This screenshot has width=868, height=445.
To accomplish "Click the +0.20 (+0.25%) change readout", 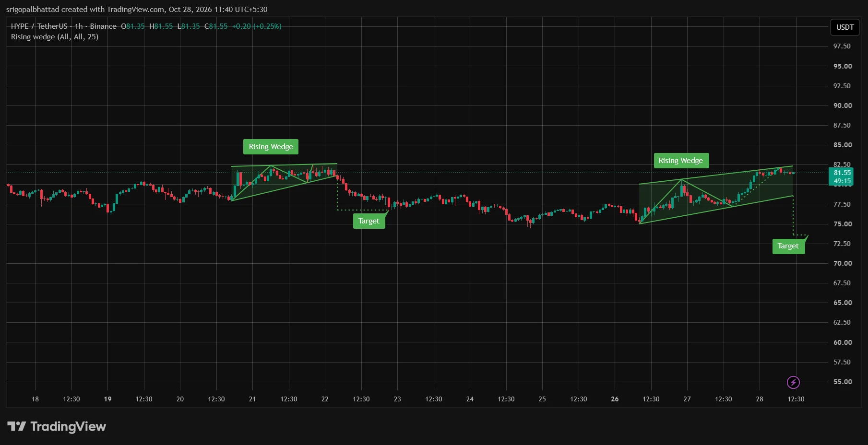I will click(257, 26).
